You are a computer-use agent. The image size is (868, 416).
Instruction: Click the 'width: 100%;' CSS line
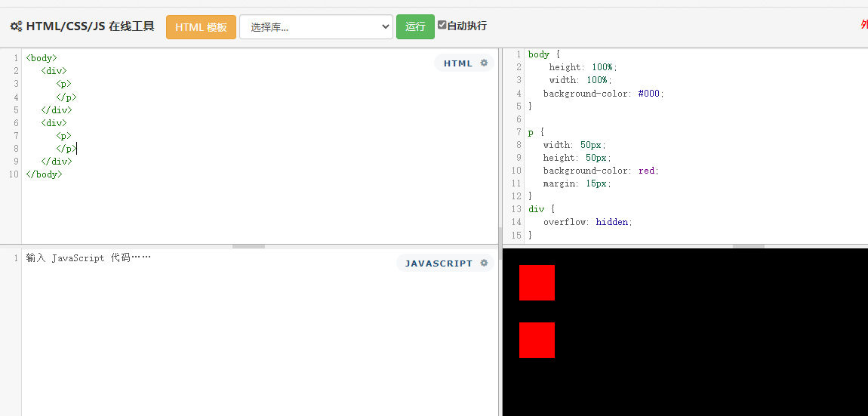click(580, 80)
